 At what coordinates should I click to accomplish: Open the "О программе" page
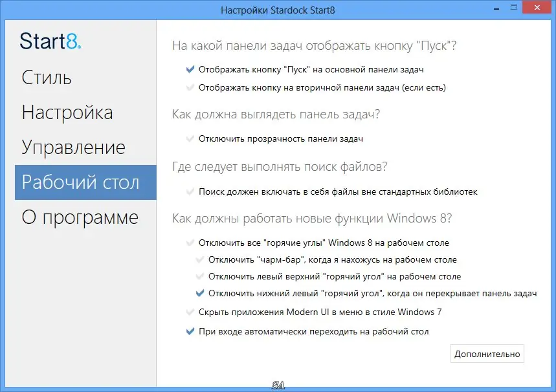(x=79, y=217)
